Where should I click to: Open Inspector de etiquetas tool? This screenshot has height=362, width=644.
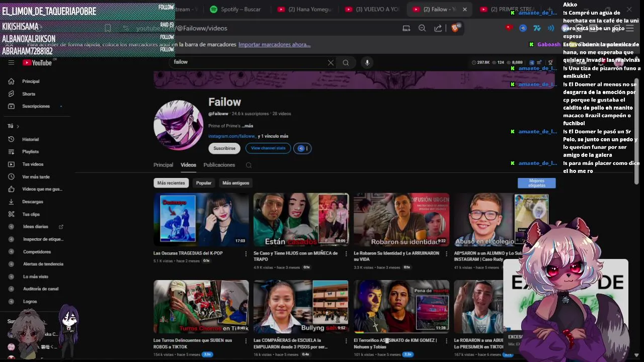click(43, 239)
